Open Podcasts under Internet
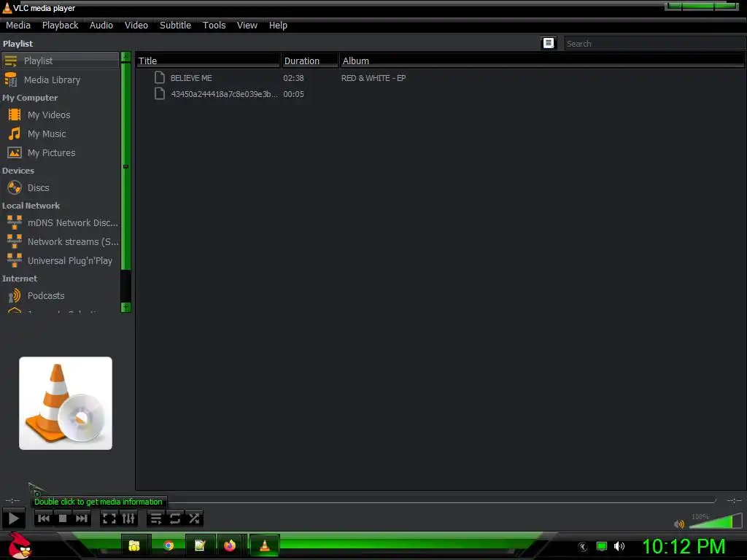 pos(60,296)
